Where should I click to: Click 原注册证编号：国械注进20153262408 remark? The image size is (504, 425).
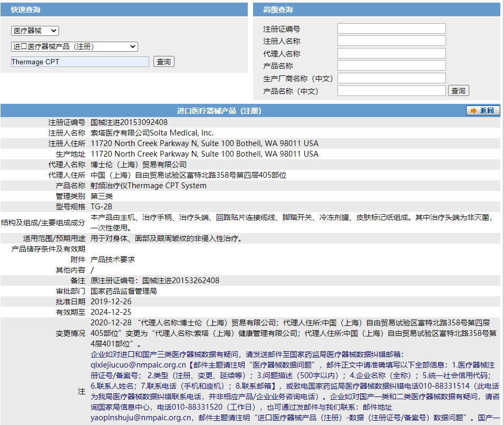[x=155, y=281]
